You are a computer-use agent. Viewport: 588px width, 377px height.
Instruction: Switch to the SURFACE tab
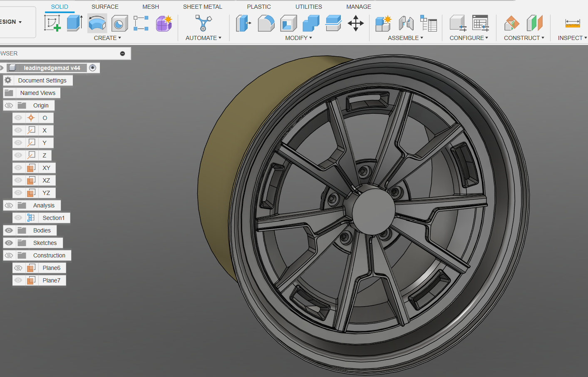pyautogui.click(x=105, y=7)
